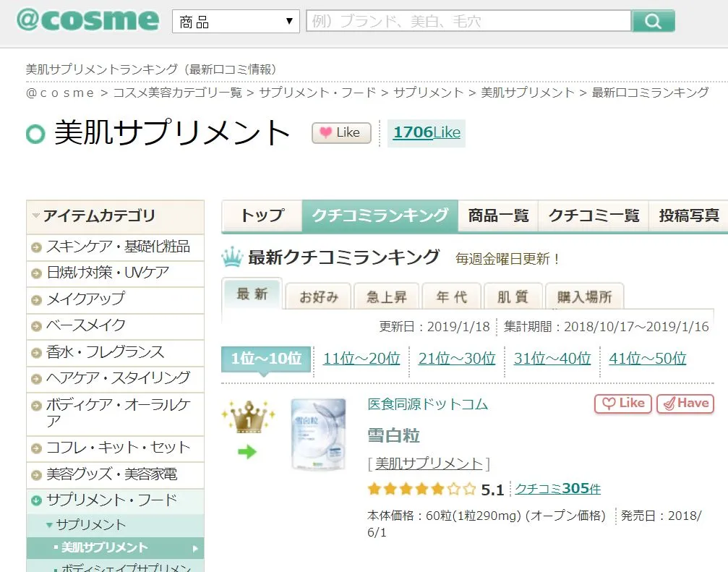Image resolution: width=728 pixels, height=572 pixels.
Task: Click 集計期間 date range text
Action: tap(607, 326)
